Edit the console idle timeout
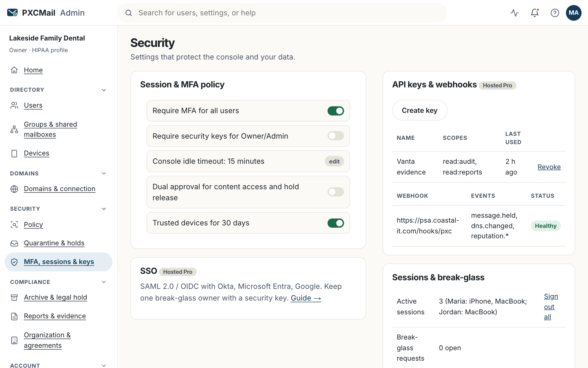The image size is (588, 368). (334, 161)
